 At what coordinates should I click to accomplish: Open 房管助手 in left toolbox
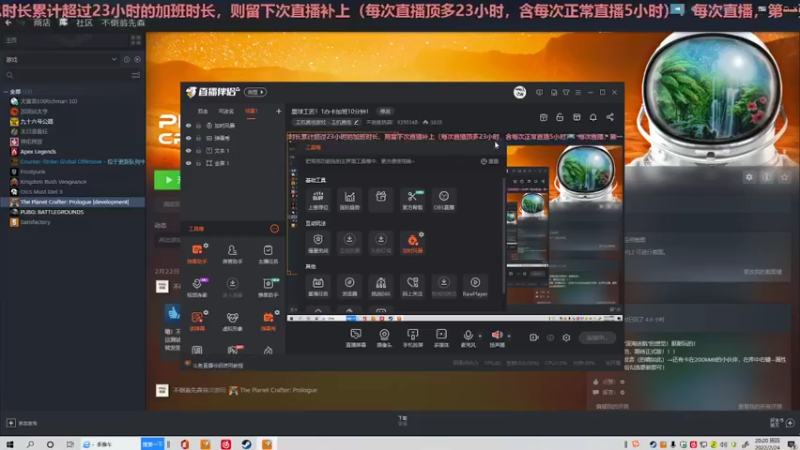click(232, 254)
